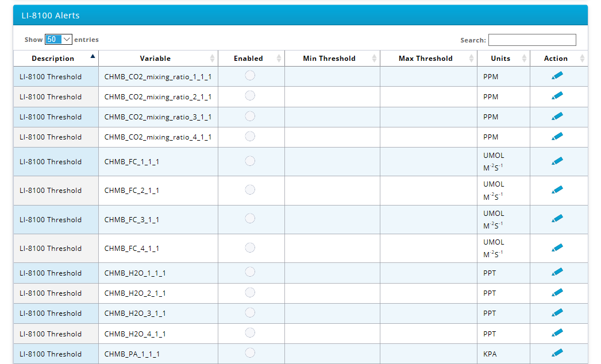This screenshot has width=601, height=364.
Task: Toggle Enabled circle for CHMB_FC_3_1_1
Action: 250,218
